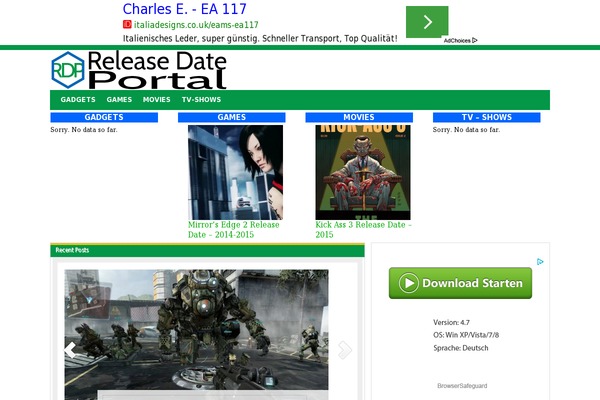Image resolution: width=600 pixels, height=400 pixels.
Task: Click the green arrow ad button
Action: pos(427,22)
